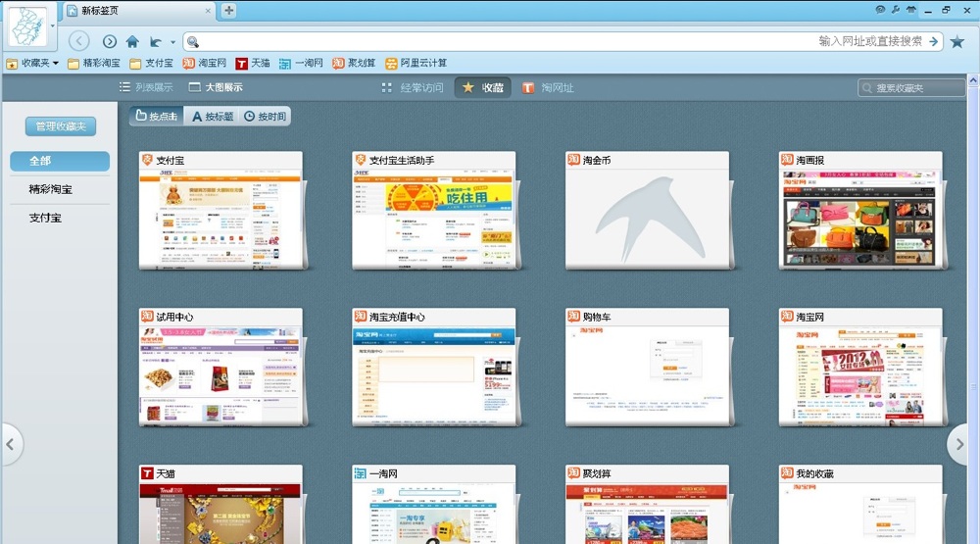Open the 支付宝 thumbnail card
This screenshot has width=980, height=544.
click(220, 211)
